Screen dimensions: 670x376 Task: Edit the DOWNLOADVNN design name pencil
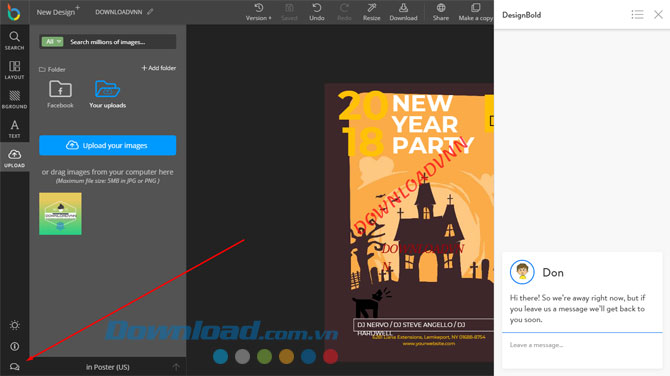pos(150,12)
